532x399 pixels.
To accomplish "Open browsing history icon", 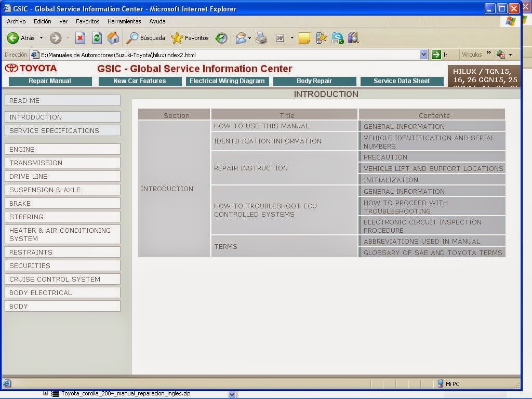I will click(x=221, y=37).
